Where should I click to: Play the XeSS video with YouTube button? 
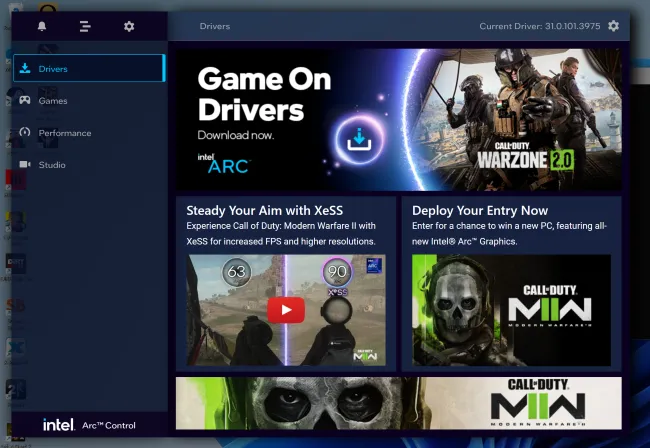coord(286,310)
